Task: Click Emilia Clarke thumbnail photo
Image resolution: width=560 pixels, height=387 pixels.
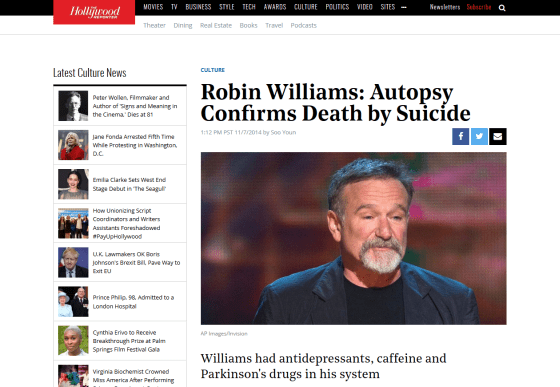Action: pos(73,184)
